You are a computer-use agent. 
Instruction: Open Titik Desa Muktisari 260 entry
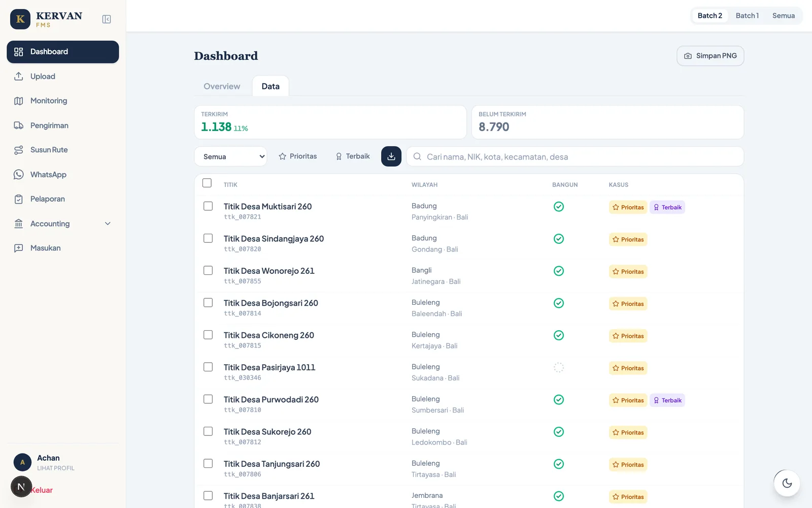click(x=268, y=207)
